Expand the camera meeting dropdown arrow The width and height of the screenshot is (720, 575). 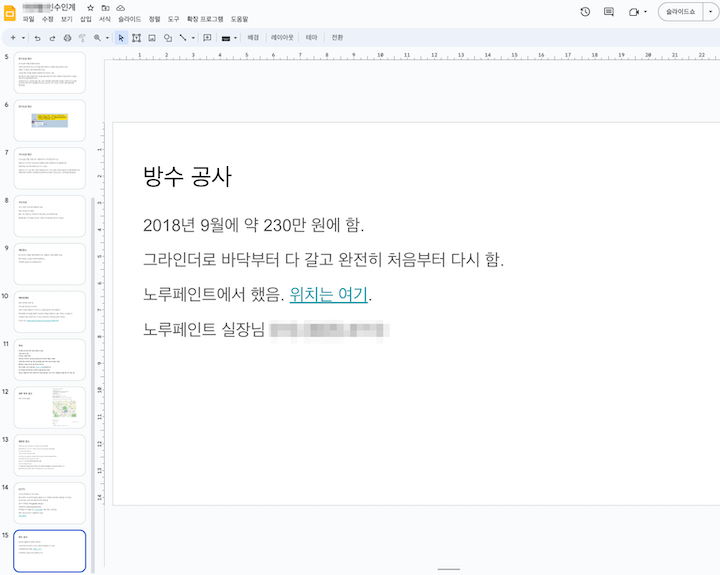tap(645, 12)
